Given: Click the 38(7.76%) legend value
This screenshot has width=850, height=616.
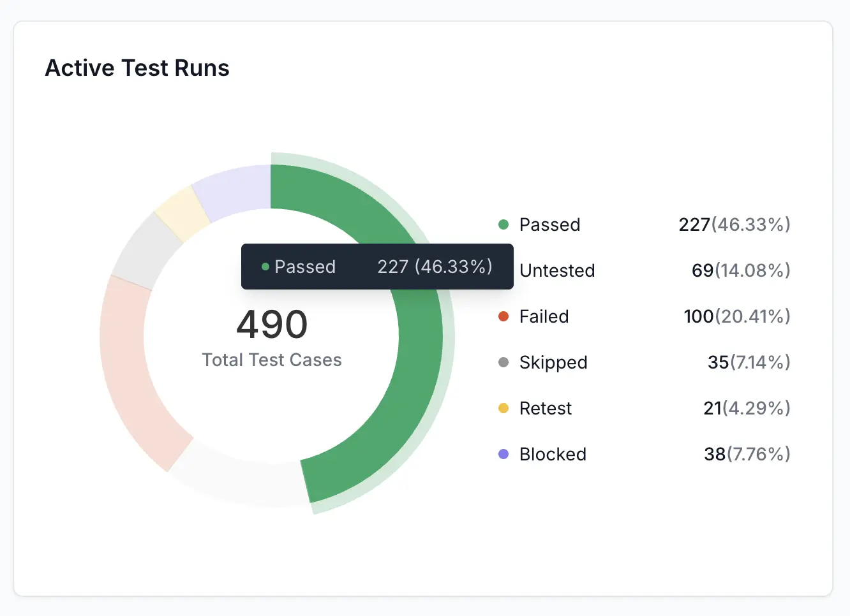Looking at the screenshot, I should click(x=747, y=454).
